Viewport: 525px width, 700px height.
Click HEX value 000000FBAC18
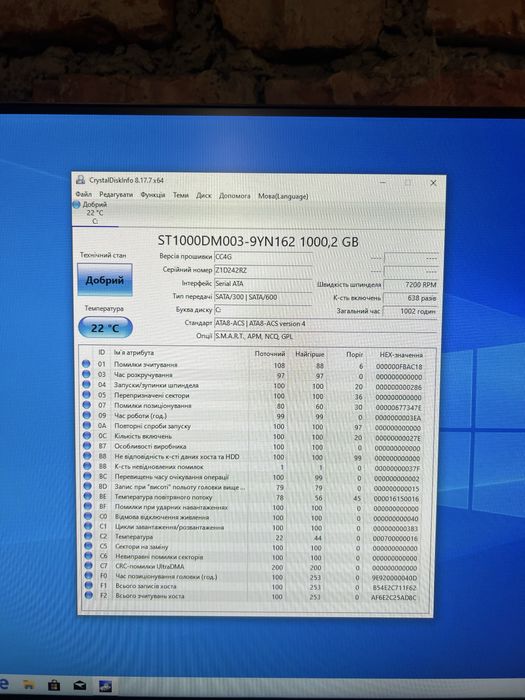[x=399, y=367]
